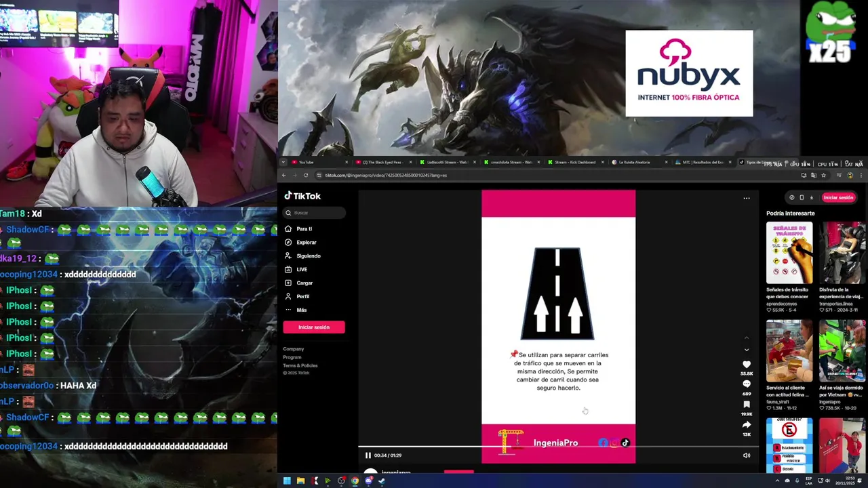Open 'Disfruta de la experiencia' video thumbnail
This screenshot has height=488, width=868.
[842, 253]
